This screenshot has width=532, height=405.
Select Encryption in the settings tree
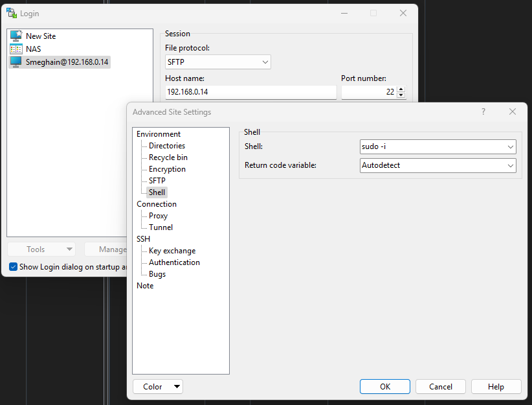pyautogui.click(x=167, y=169)
